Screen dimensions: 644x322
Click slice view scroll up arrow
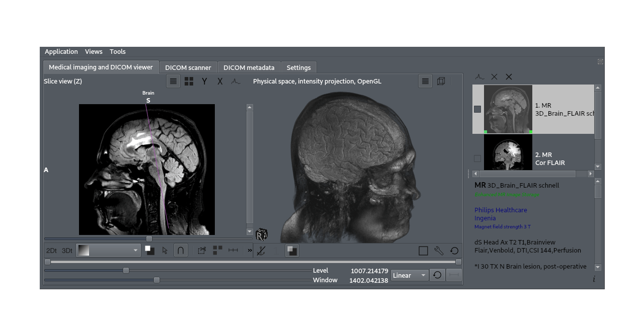tap(250, 107)
